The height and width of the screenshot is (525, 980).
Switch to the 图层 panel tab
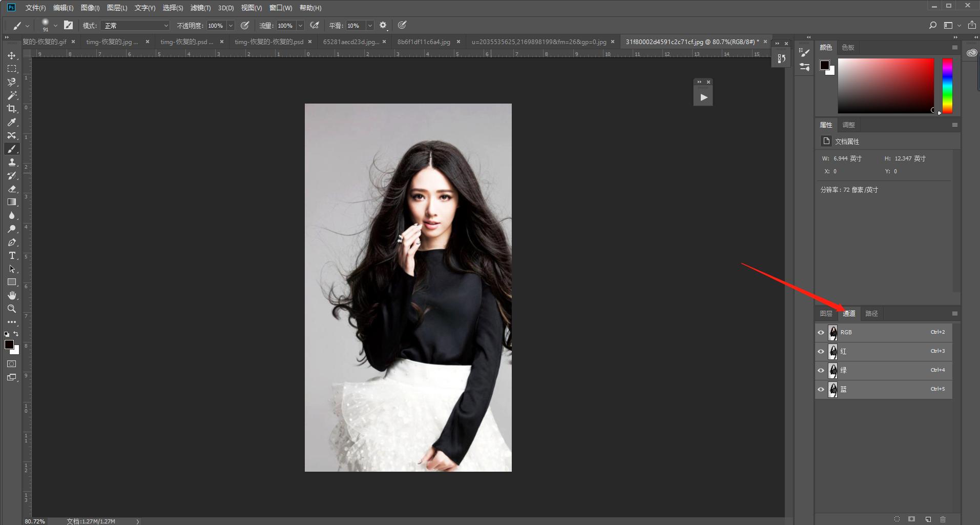pyautogui.click(x=826, y=313)
